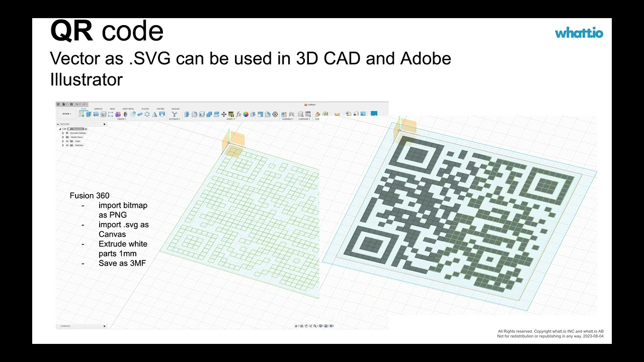Expand the Document Settings tree node
The width and height of the screenshot is (644, 362).
click(x=63, y=133)
